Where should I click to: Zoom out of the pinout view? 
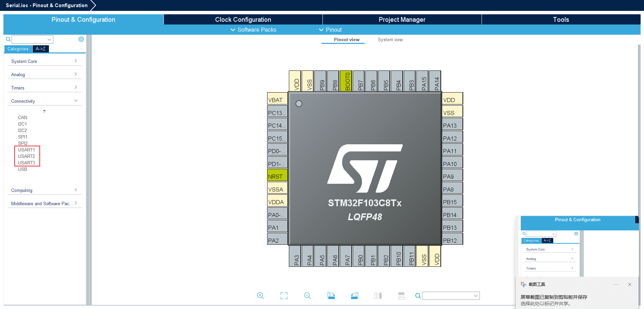tap(308, 296)
